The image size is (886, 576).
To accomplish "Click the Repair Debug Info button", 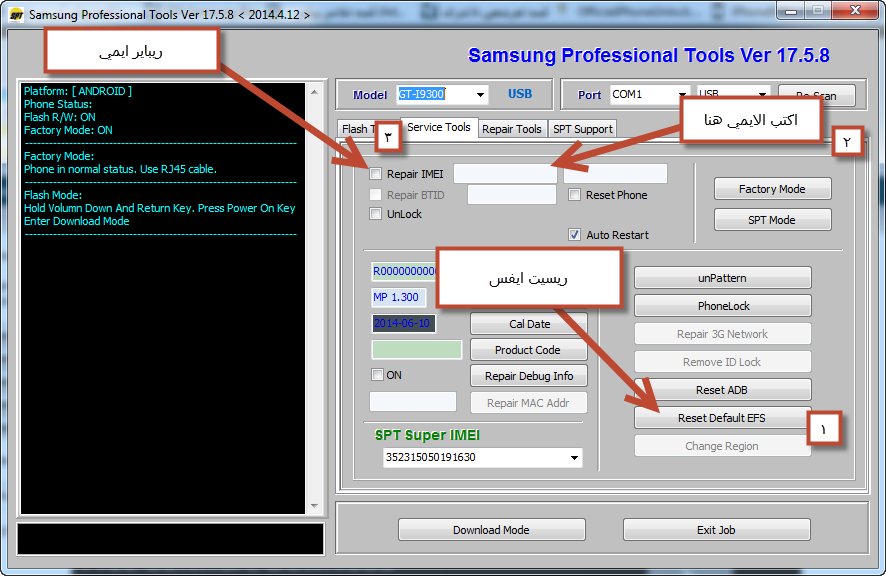I will pyautogui.click(x=529, y=376).
